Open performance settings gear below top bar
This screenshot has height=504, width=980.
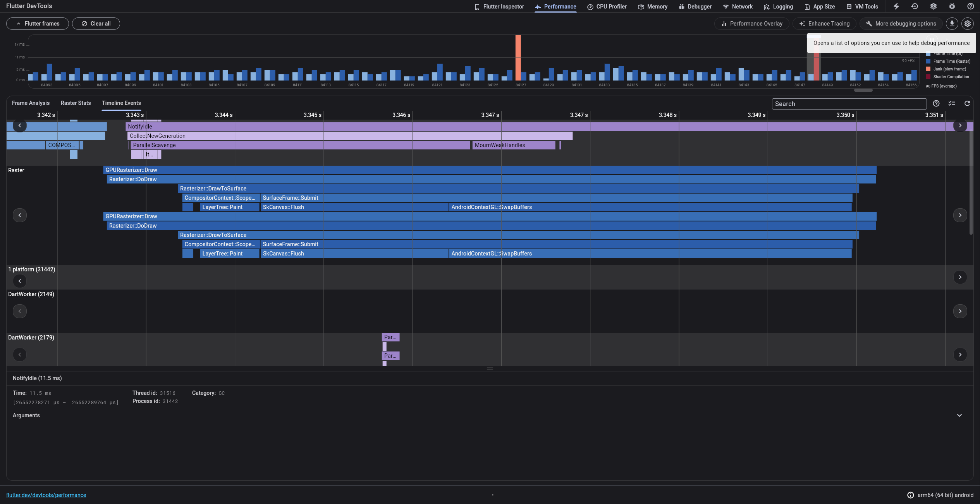[967, 24]
